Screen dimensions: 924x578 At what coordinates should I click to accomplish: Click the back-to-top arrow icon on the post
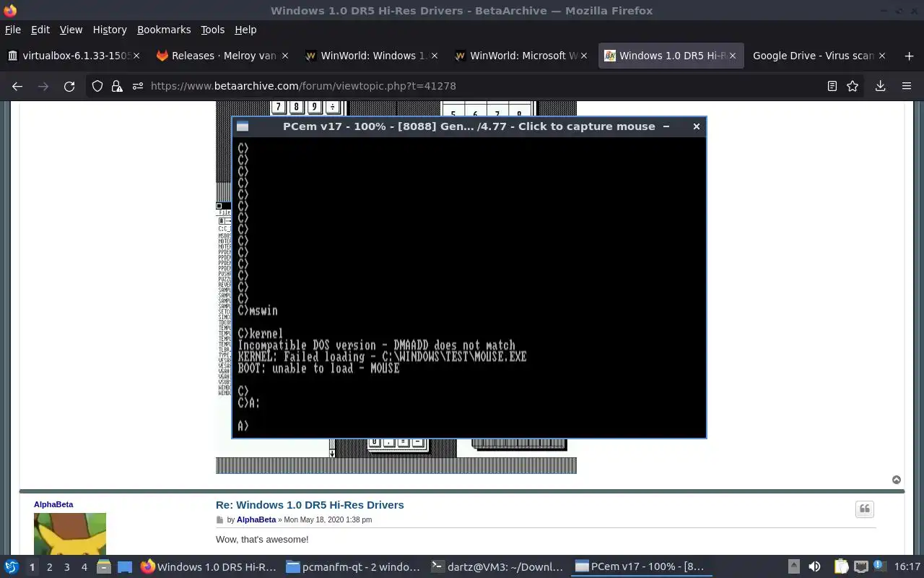point(897,480)
